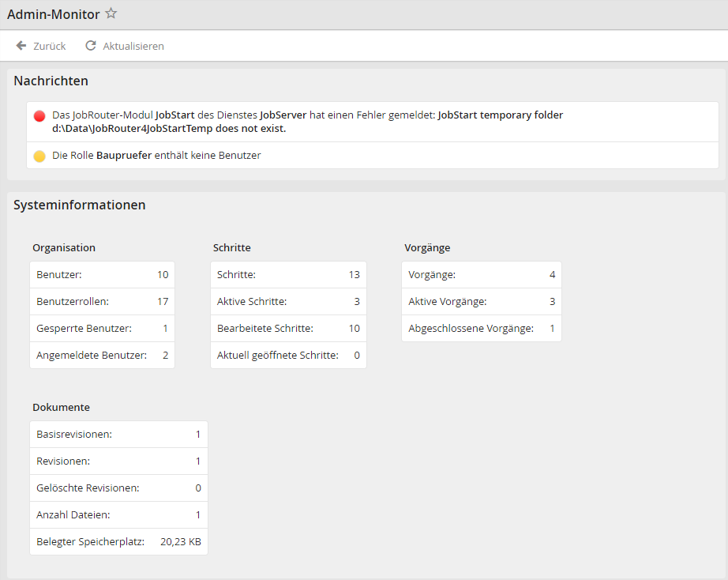Viewport: 728px width, 580px height.
Task: Select the Gelöschte Revisionen row
Action: tap(118, 488)
